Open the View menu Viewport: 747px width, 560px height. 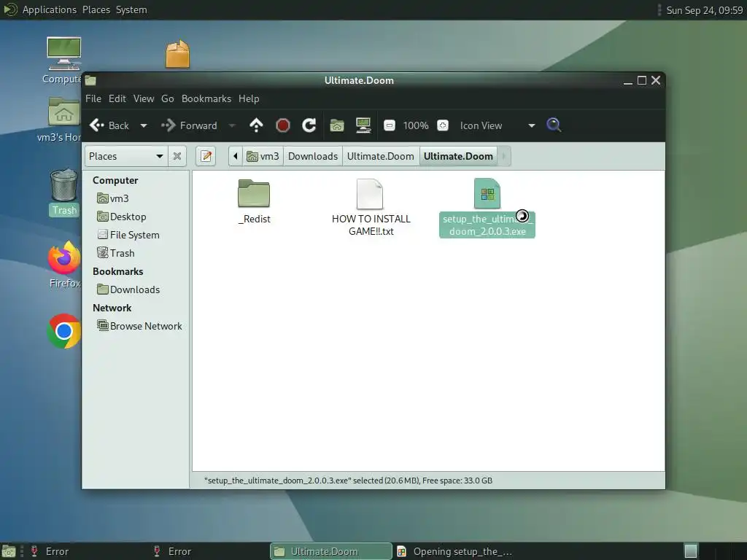pyautogui.click(x=144, y=98)
